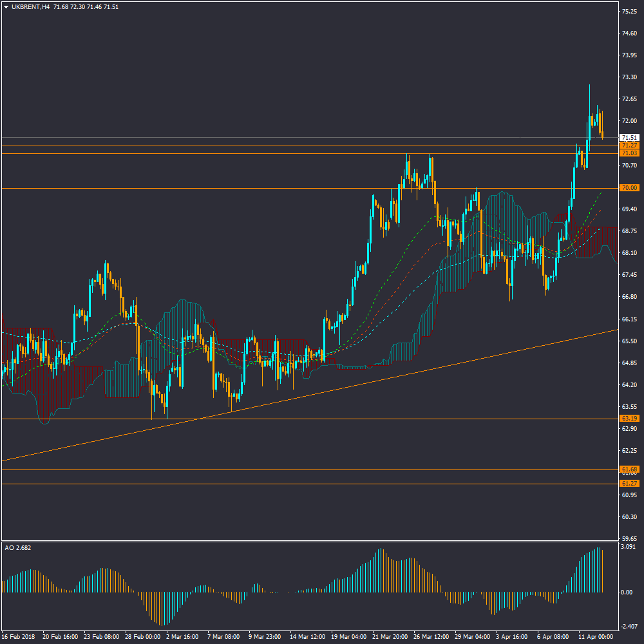Viewport: 644px width, 644px height.
Task: Click the dropdown triangle beside UKBRENT,H4
Action: 6,7
